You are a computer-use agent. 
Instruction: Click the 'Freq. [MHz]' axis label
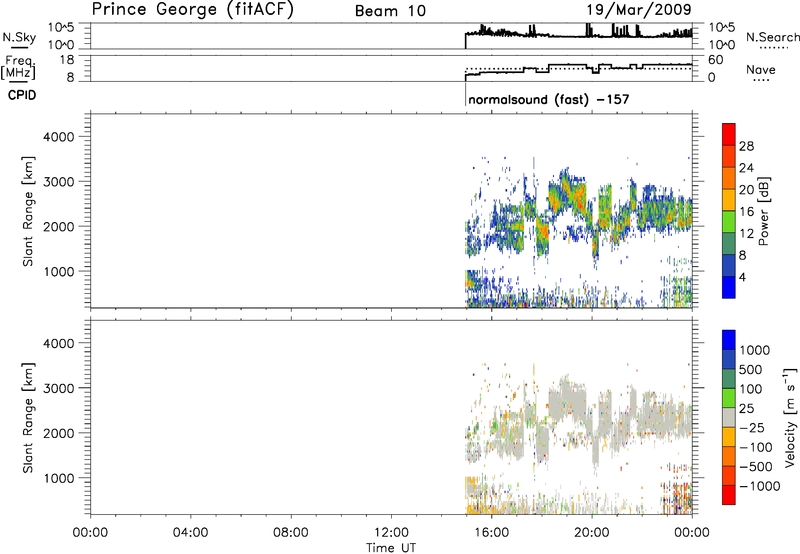tap(19, 67)
